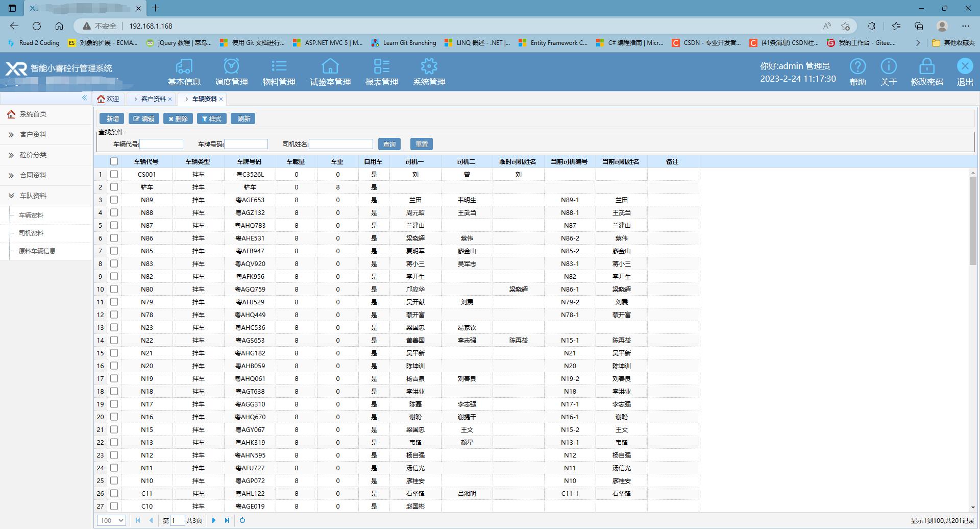Check the row for vehicle N89
This screenshot has width=980, height=529.
click(114, 200)
